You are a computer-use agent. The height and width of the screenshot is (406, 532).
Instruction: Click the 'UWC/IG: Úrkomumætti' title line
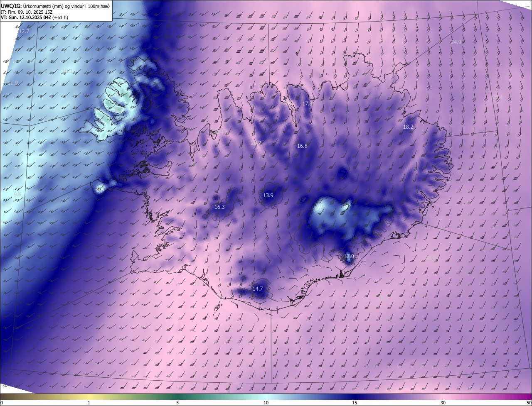(55, 5)
